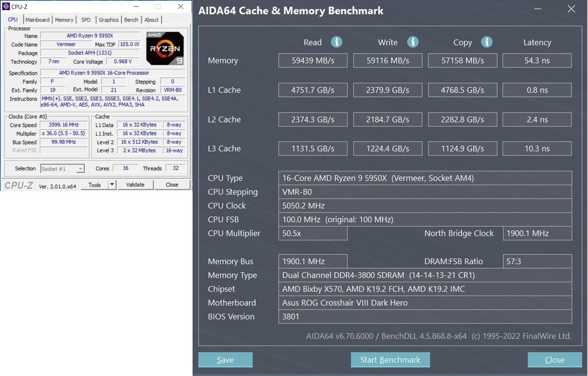
Task: Select the SPD tab
Action: pos(86,20)
